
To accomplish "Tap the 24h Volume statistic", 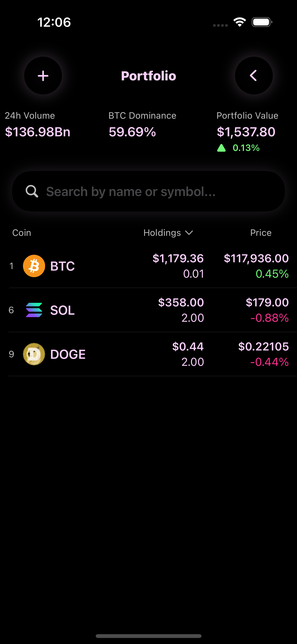I will [38, 132].
